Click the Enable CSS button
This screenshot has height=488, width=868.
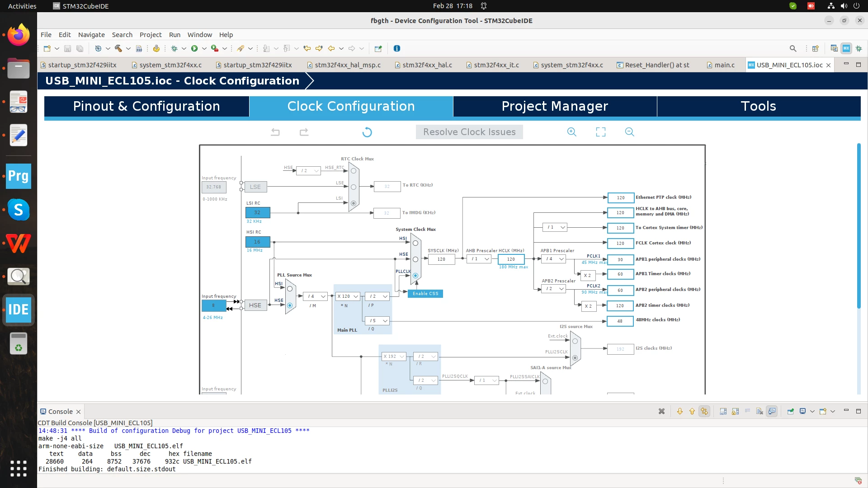[425, 294]
